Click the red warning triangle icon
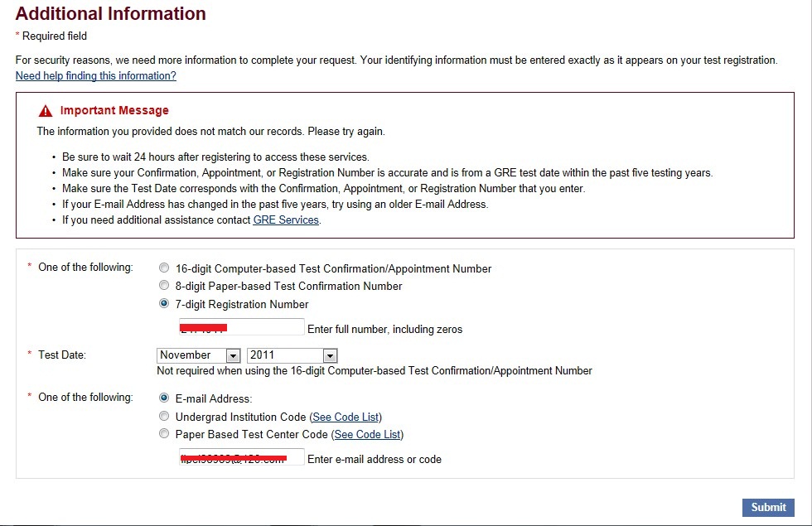Viewport: 812px width, 526px height. (46, 111)
